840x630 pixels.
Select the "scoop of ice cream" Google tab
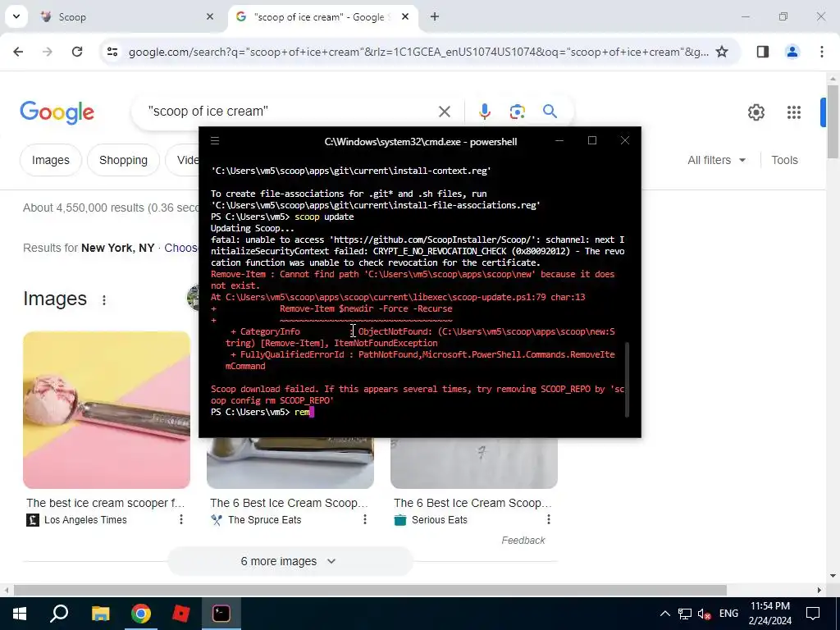pos(321,17)
